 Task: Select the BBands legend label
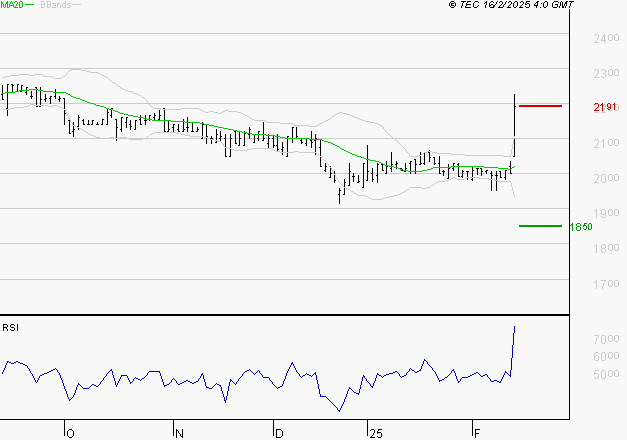(x=56, y=5)
